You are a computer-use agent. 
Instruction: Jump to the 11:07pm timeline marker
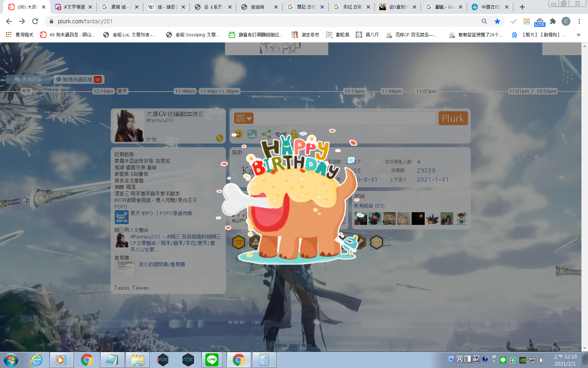tap(426, 91)
